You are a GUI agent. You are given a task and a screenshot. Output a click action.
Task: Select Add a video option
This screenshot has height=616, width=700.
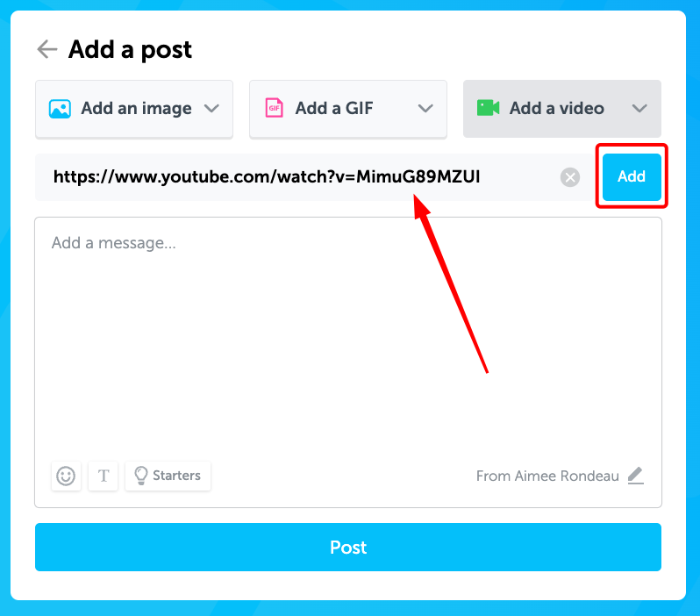(x=562, y=109)
